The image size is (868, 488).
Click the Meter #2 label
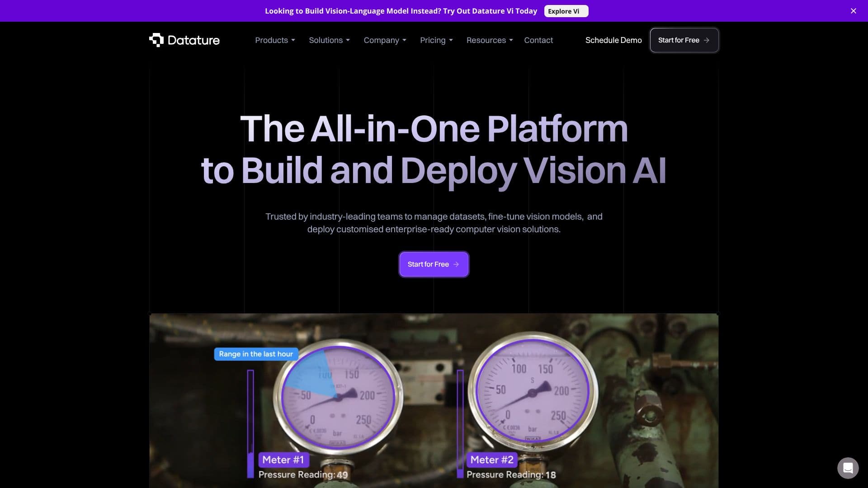pos(492,460)
